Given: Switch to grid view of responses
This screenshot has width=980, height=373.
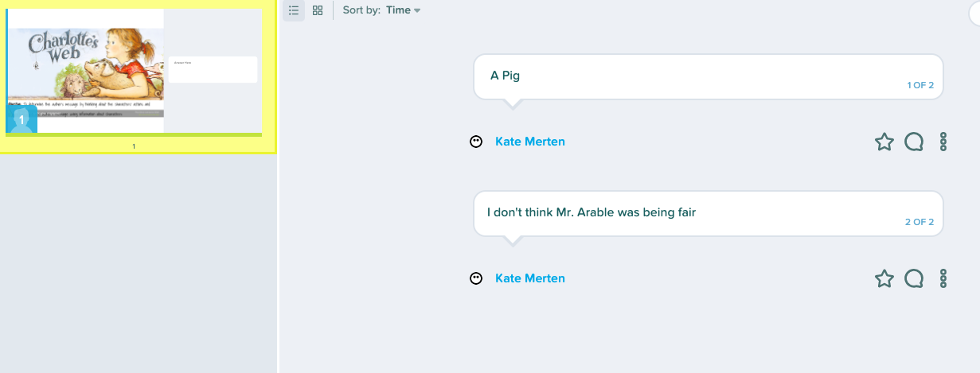Looking at the screenshot, I should tap(318, 10).
